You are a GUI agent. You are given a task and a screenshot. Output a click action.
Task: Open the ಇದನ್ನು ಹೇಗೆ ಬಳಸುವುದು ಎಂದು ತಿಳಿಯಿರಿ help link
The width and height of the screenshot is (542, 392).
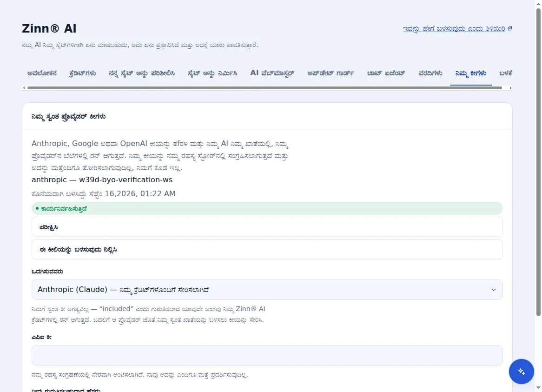tap(457, 29)
